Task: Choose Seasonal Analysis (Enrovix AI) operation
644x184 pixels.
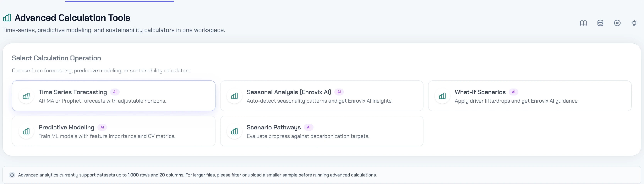Action: pos(289,92)
